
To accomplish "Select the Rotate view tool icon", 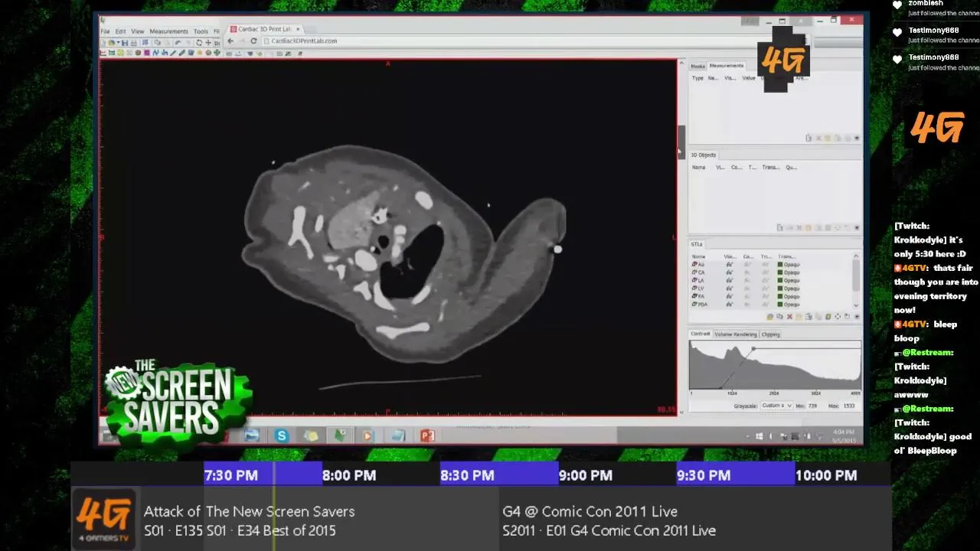I will tap(199, 42).
